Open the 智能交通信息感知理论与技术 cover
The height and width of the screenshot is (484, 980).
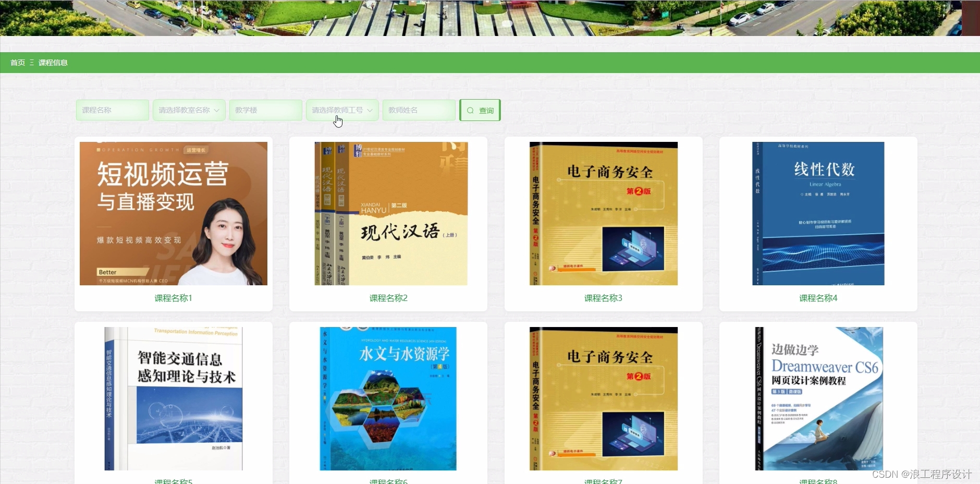coord(174,398)
